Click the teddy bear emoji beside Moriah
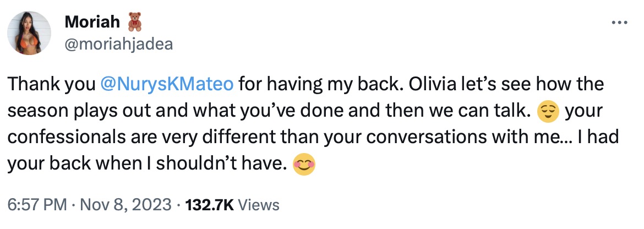Viewport: 644px width, 229px height. [134, 22]
